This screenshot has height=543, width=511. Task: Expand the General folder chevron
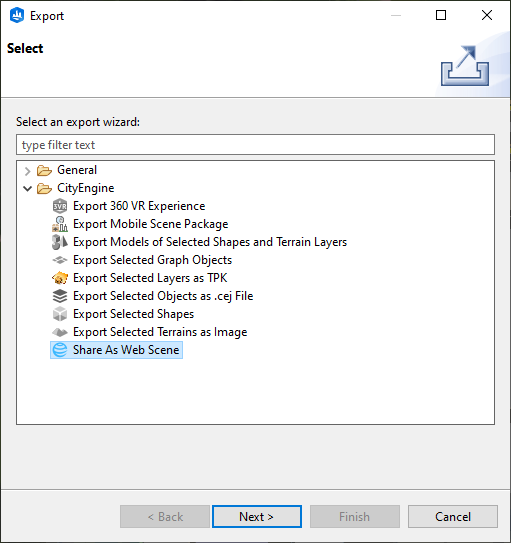pyautogui.click(x=28, y=170)
